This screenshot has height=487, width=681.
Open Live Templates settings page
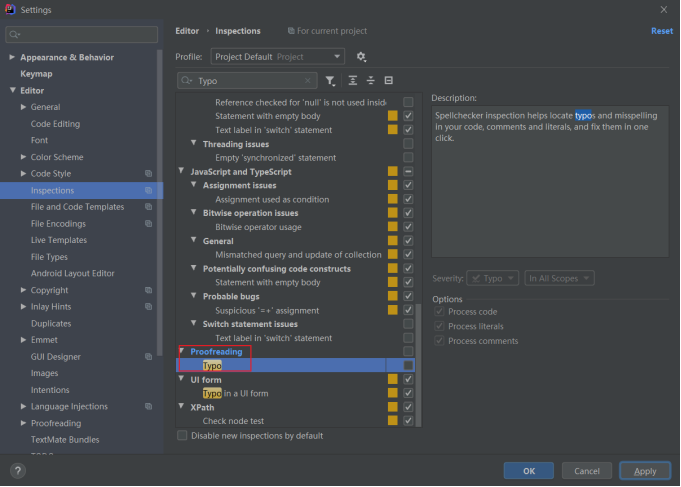click(x=59, y=240)
